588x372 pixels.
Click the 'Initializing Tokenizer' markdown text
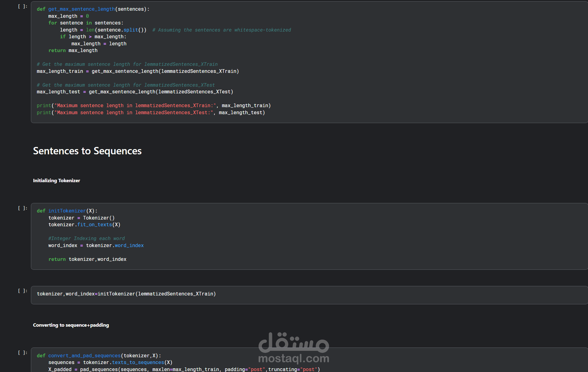click(57, 181)
